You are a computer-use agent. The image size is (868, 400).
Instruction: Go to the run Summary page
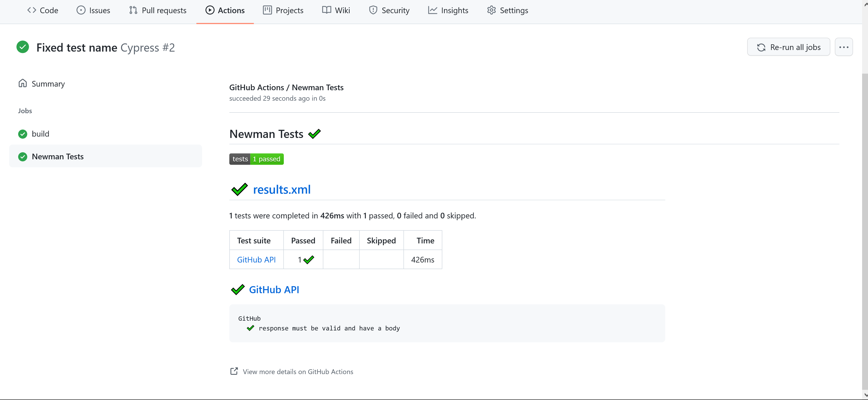click(48, 84)
